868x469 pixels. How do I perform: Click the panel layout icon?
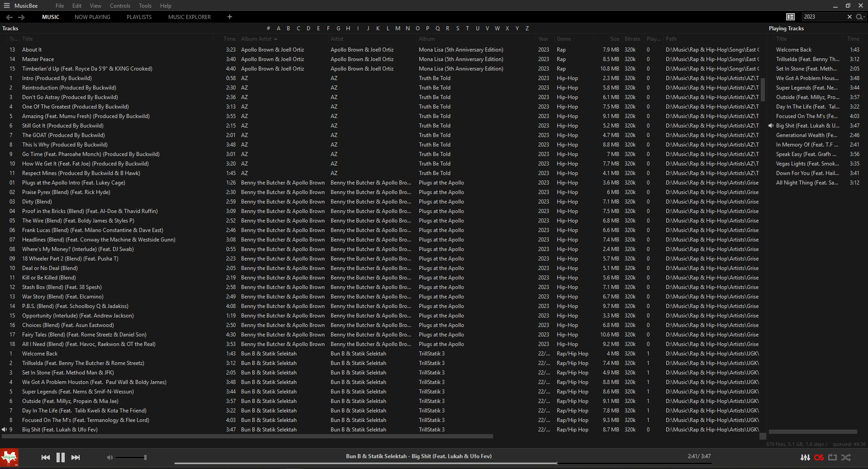point(790,17)
